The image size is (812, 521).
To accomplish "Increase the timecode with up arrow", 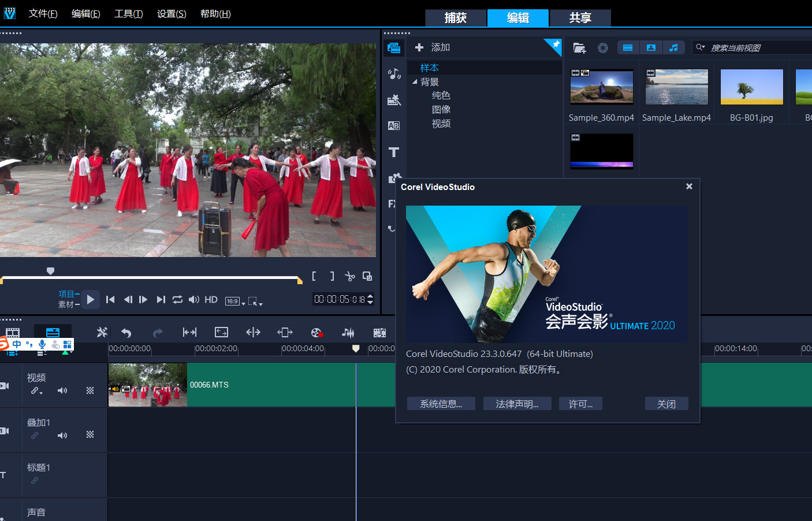I will coord(370,296).
